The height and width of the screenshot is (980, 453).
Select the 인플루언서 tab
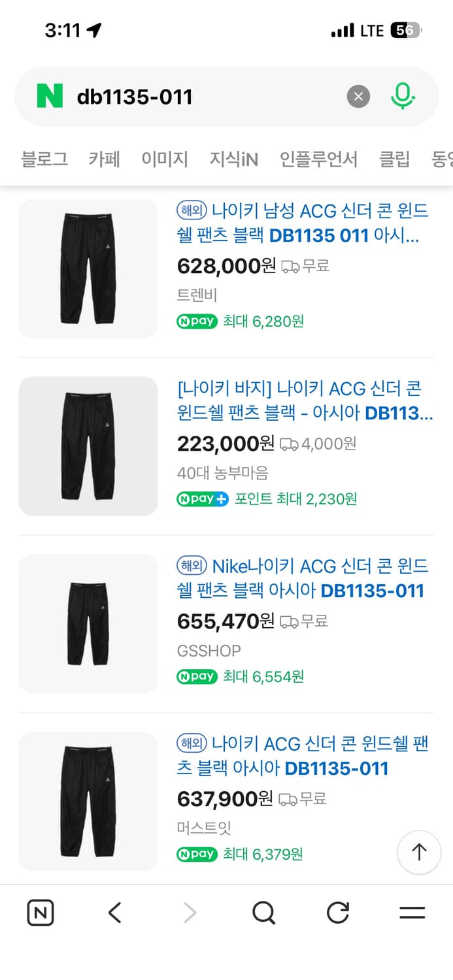(x=318, y=159)
